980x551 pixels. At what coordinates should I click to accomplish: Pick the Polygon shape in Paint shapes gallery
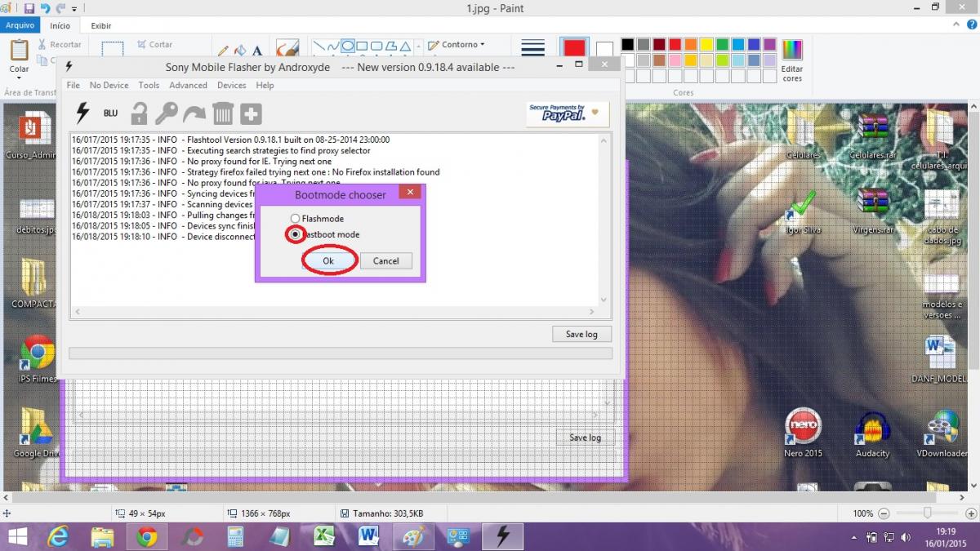click(391, 46)
